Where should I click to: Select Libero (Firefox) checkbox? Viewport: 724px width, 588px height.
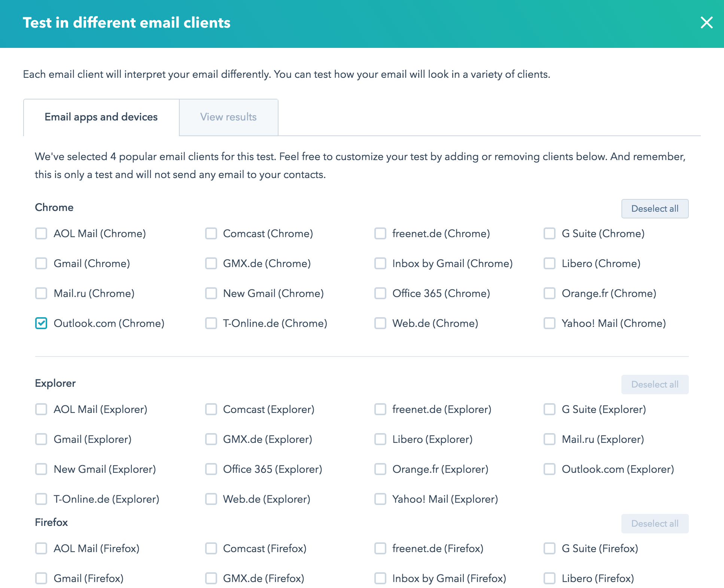pyautogui.click(x=550, y=578)
